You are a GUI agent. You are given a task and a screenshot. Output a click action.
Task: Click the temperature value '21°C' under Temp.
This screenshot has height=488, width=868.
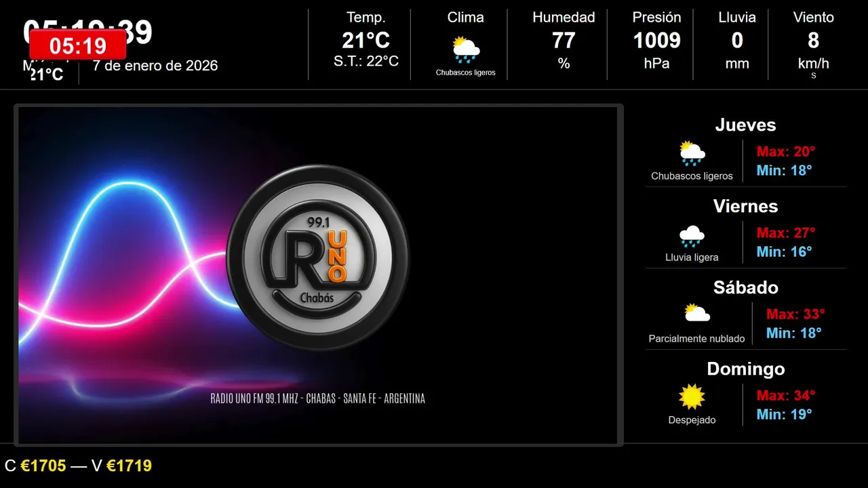click(x=366, y=41)
